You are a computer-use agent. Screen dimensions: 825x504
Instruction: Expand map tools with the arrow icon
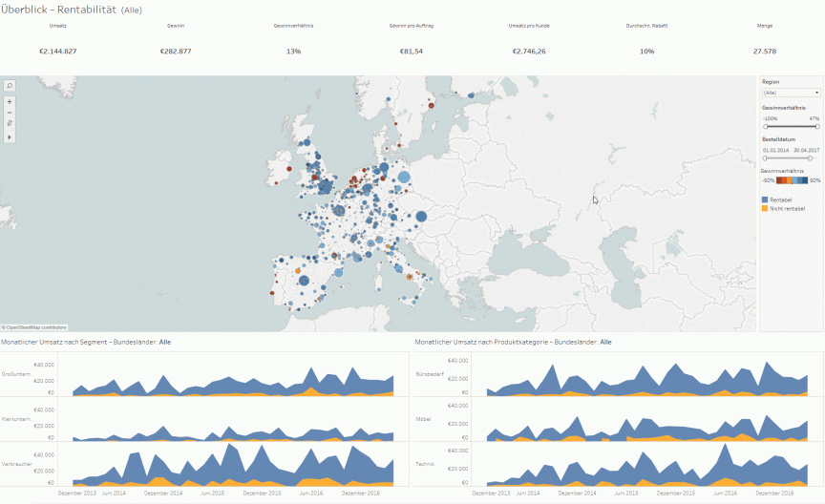click(10, 137)
